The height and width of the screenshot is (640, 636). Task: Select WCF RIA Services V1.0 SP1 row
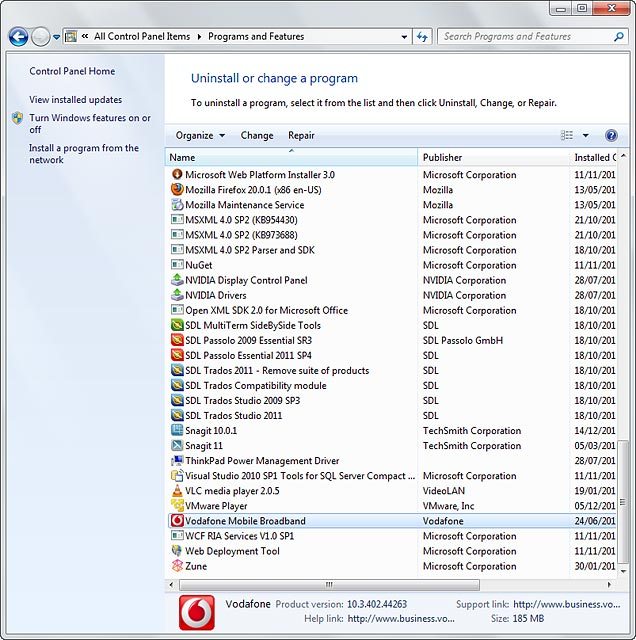[393, 536]
